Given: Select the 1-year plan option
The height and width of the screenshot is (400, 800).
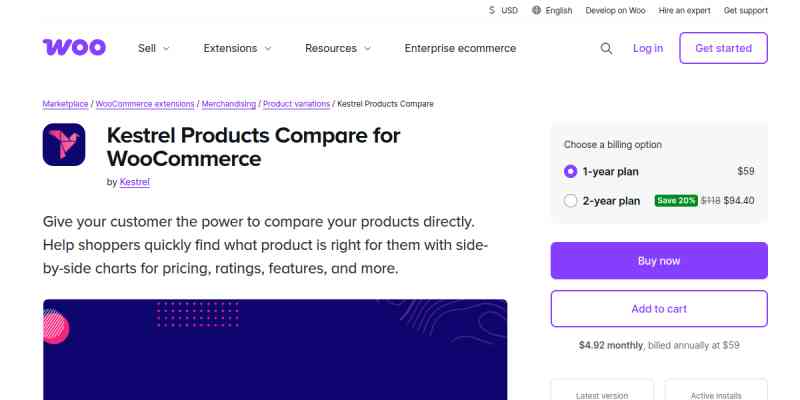Looking at the screenshot, I should click(x=571, y=171).
